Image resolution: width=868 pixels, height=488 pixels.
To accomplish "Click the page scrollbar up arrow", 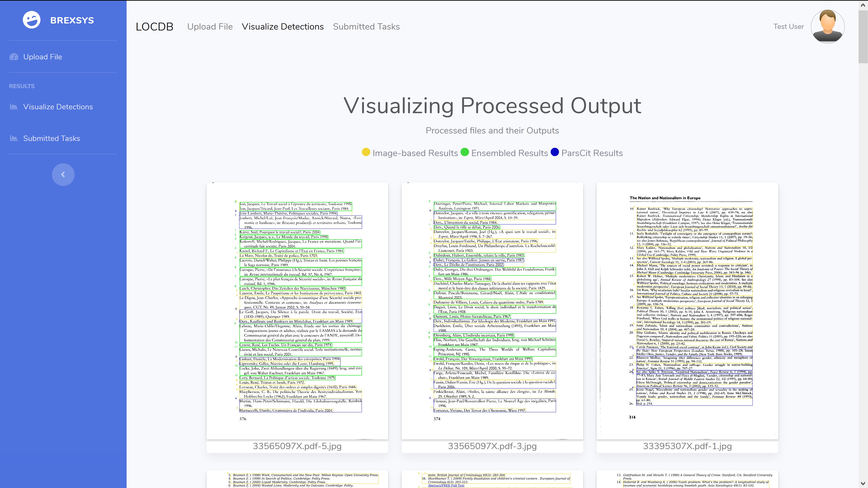I will [863, 5].
